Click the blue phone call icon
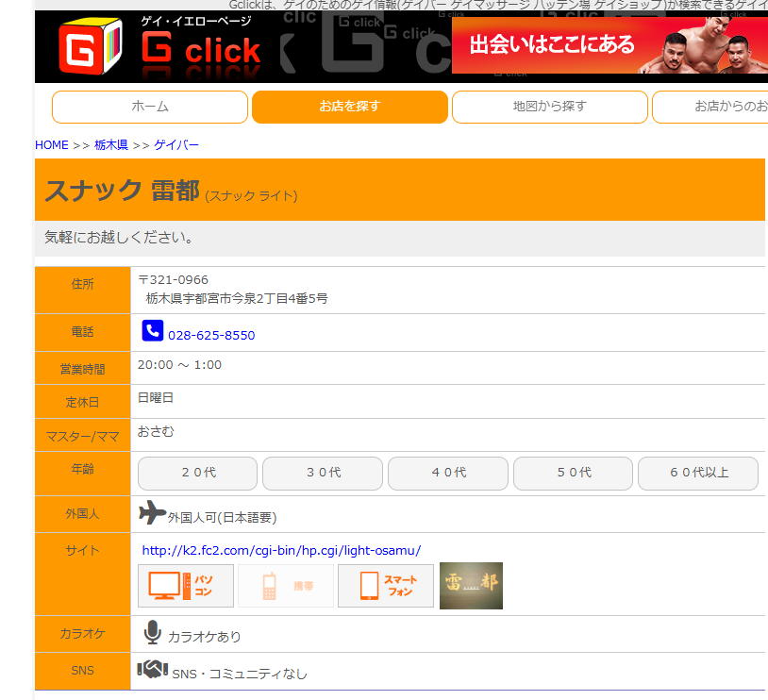The image size is (768, 700). [152, 330]
